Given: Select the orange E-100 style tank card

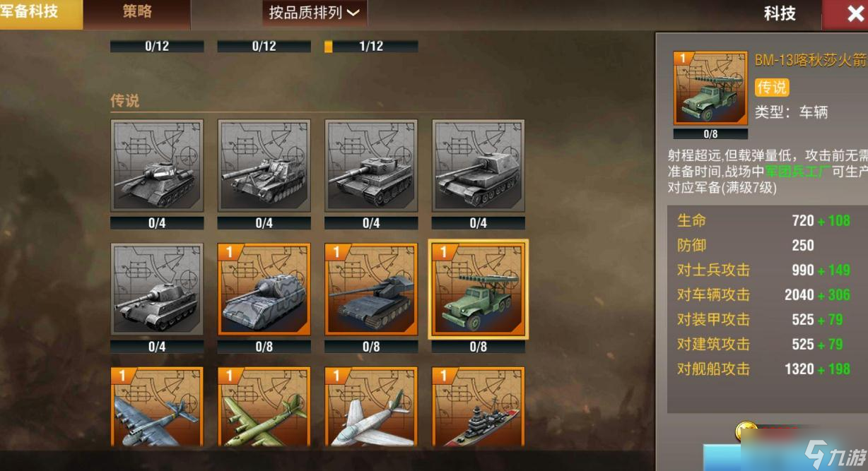Looking at the screenshot, I should click(371, 290).
